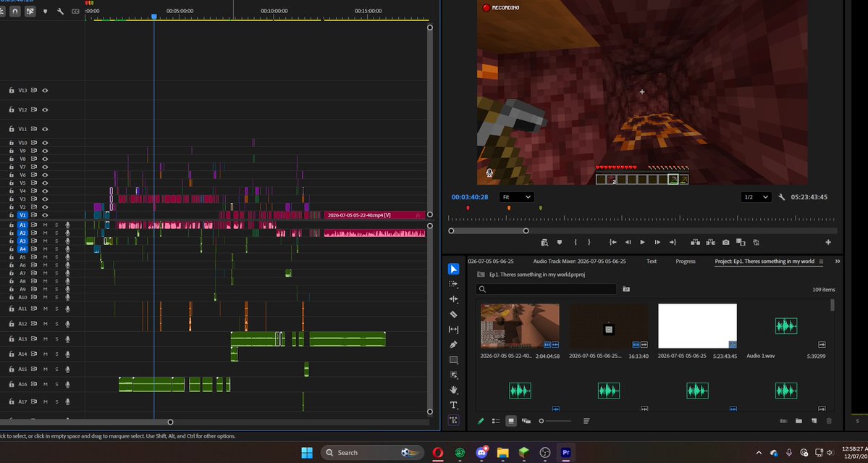
Task: Select the Razor tool
Action: click(x=453, y=314)
